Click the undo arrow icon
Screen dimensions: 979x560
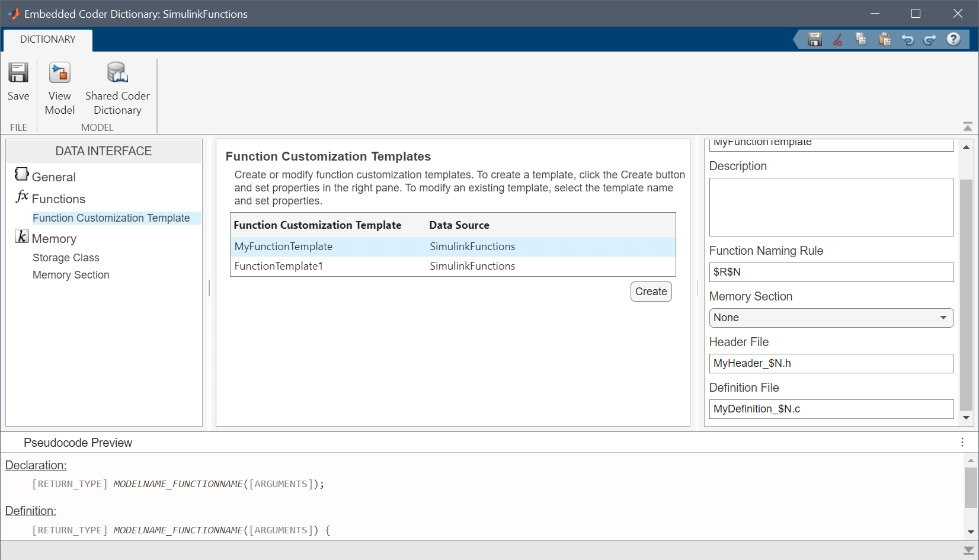pos(907,40)
